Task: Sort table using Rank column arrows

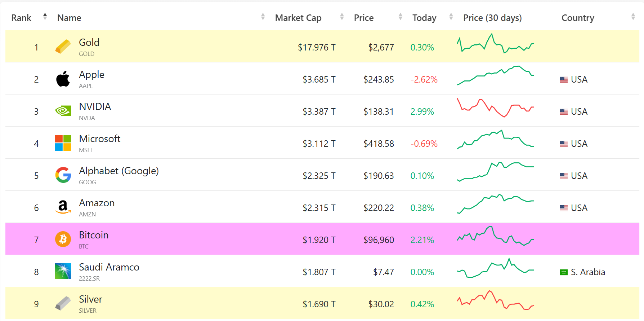Action: tap(45, 16)
